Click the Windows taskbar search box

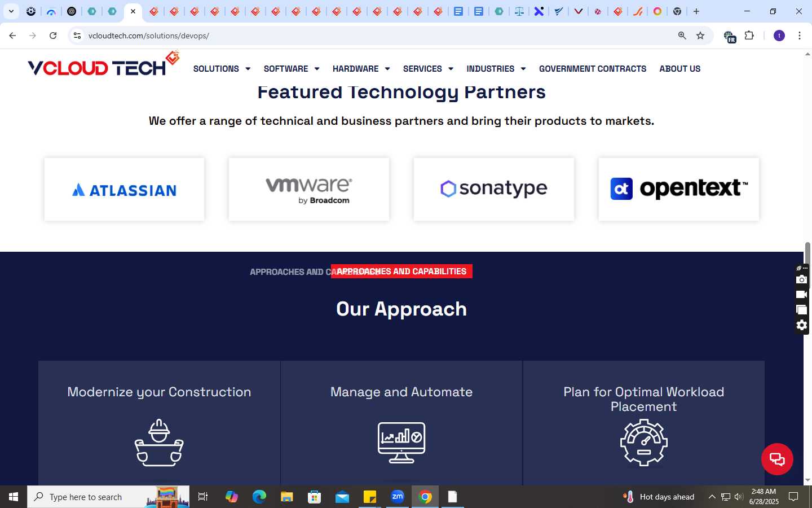108,497
